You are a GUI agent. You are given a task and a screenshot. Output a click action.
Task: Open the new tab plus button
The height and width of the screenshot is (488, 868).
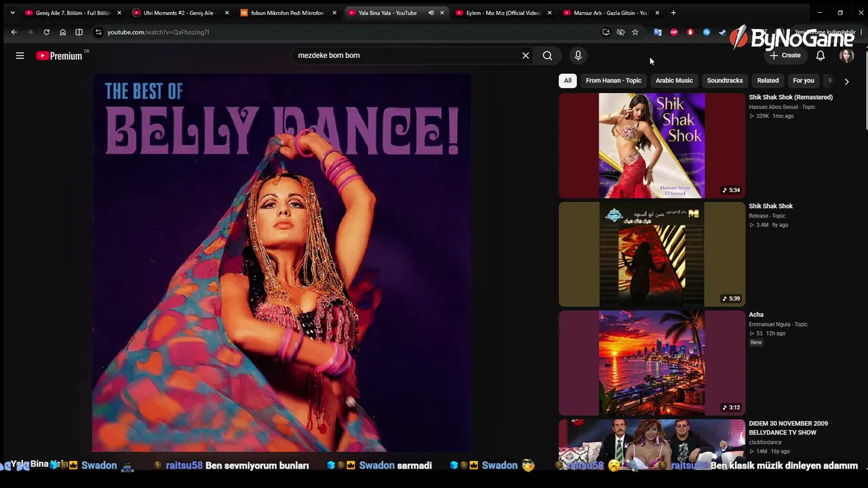point(673,13)
